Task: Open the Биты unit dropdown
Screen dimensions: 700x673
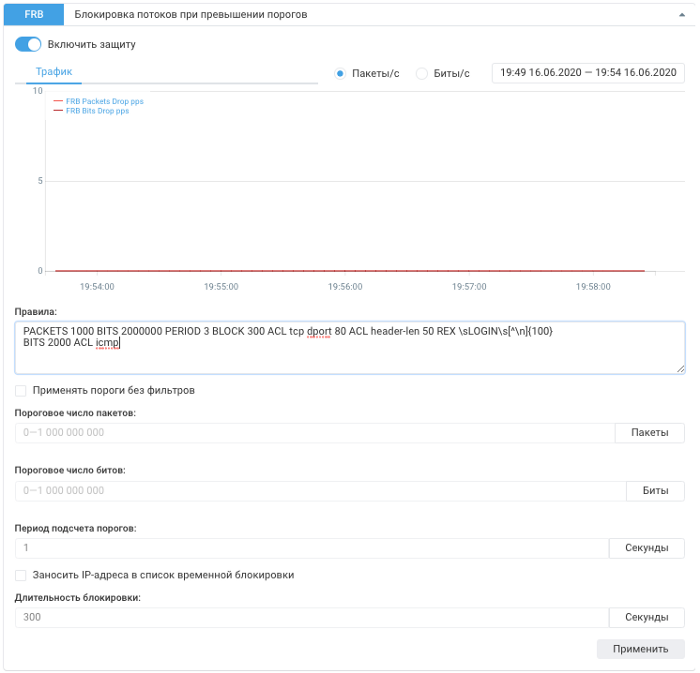Action: tap(655, 491)
